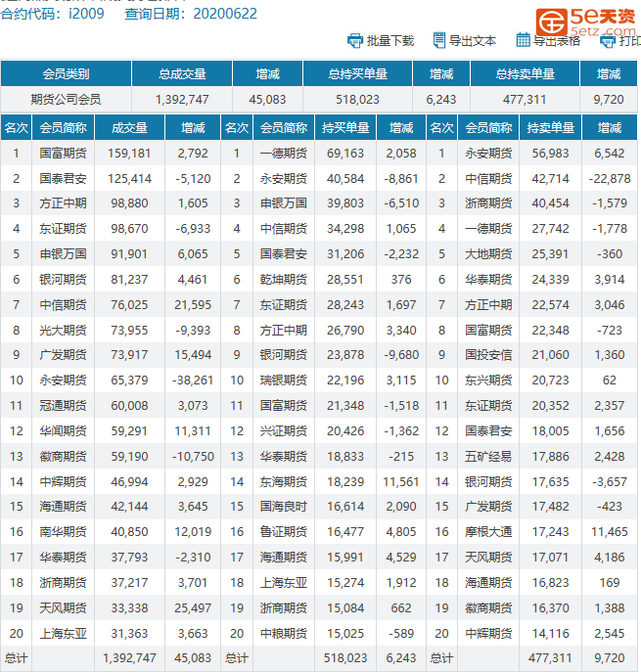The width and height of the screenshot is (641, 672).
Task: Click the 总成交量 header cell
Action: 182,73
